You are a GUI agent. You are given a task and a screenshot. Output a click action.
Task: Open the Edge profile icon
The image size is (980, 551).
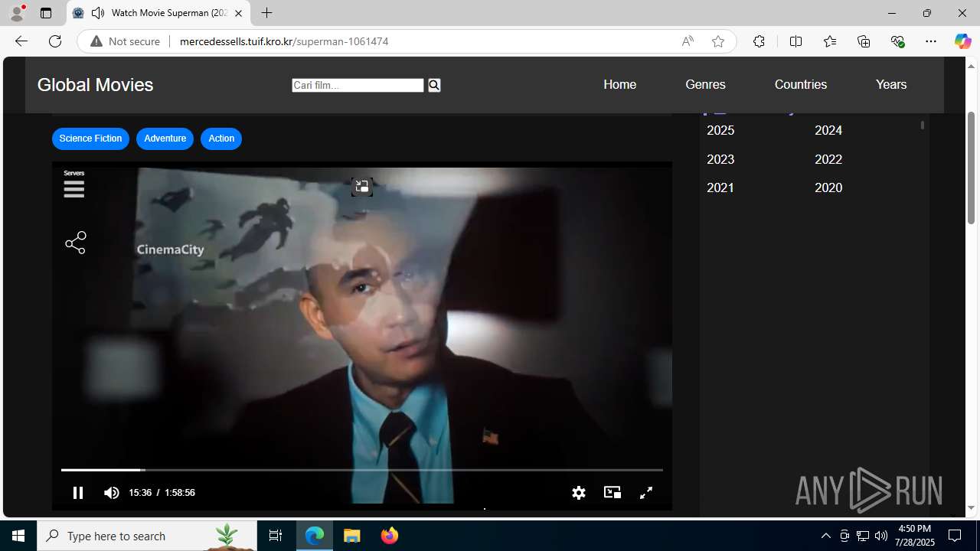point(17,13)
